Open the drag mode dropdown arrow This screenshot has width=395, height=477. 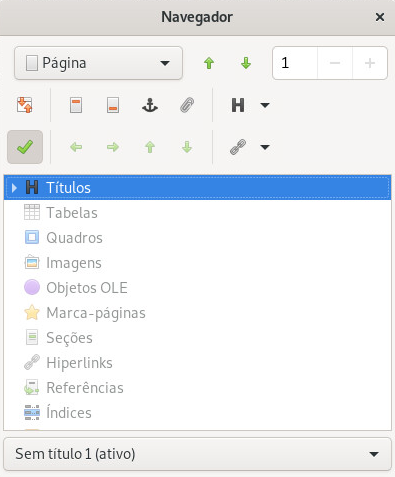[265, 147]
